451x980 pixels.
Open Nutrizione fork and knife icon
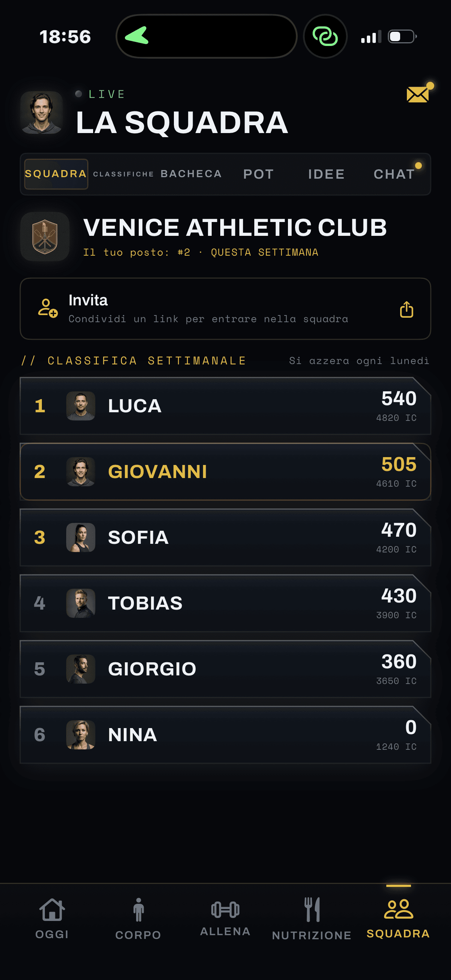(312, 910)
